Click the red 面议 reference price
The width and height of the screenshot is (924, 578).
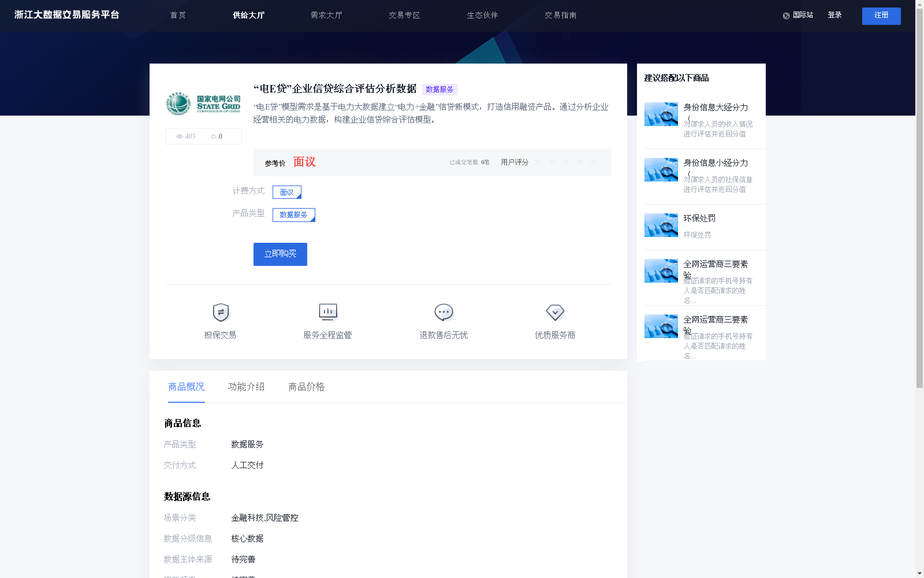click(x=304, y=162)
